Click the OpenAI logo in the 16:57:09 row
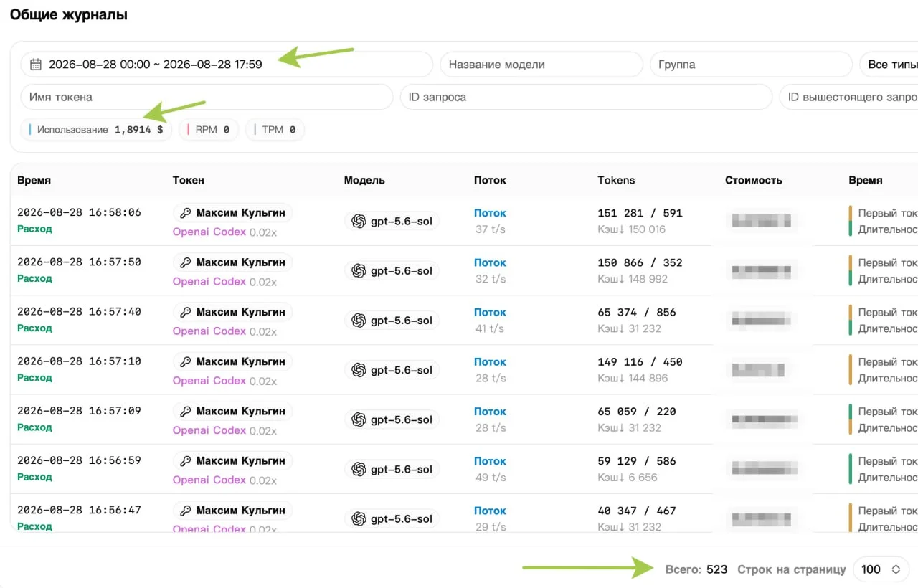Screen dimensions: 918x588 [x=359, y=419]
